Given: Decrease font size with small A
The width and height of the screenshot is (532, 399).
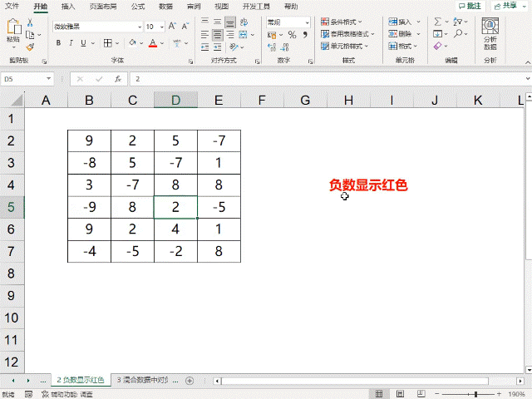Looking at the screenshot, I should click(185, 27).
